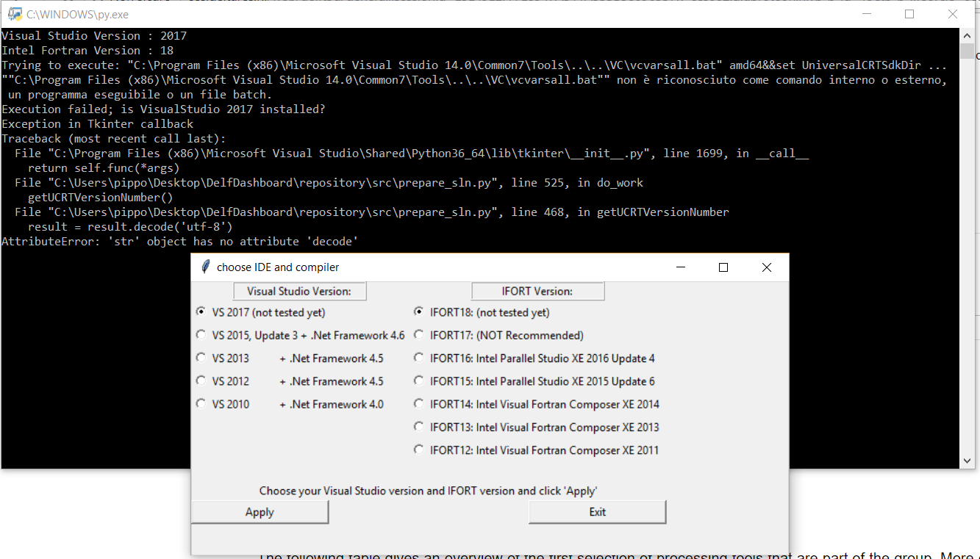Viewport: 980px width, 559px height.
Task: Select the VS 2010 radio option
Action: point(201,404)
